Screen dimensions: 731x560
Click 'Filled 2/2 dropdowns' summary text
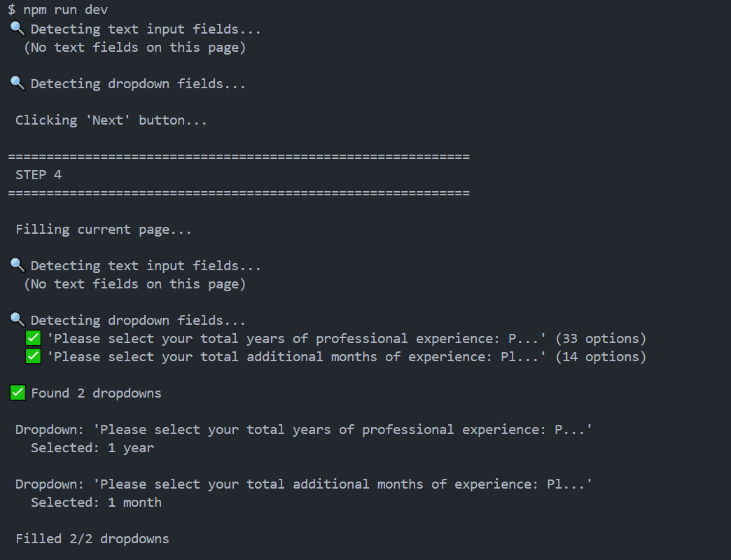[x=92, y=538]
